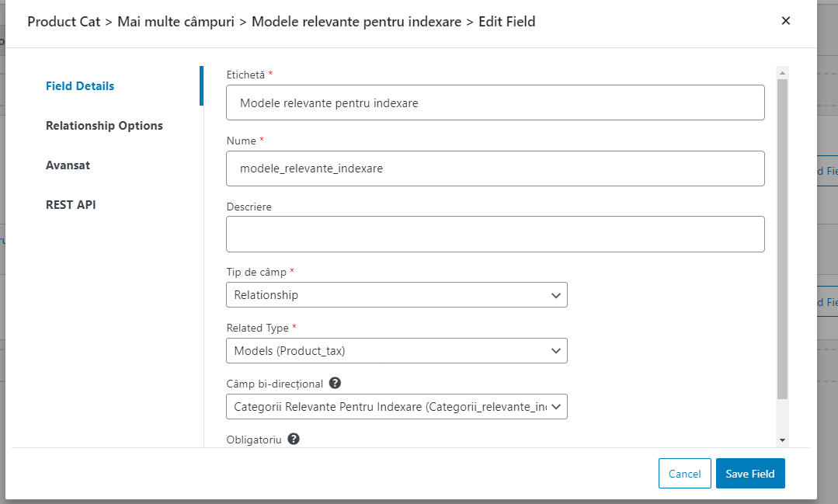Viewport: 838px width, 504px height.
Task: Select the REST API tab
Action: (x=71, y=205)
